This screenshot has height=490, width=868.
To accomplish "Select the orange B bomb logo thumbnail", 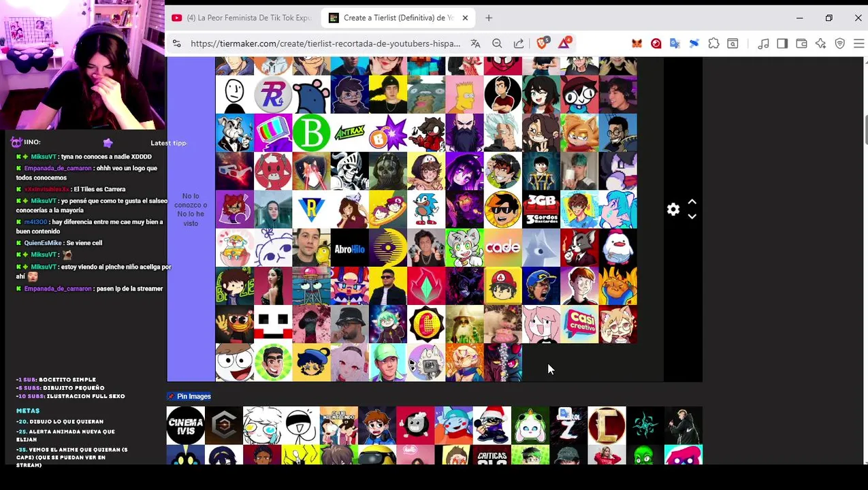I will 388,133.
